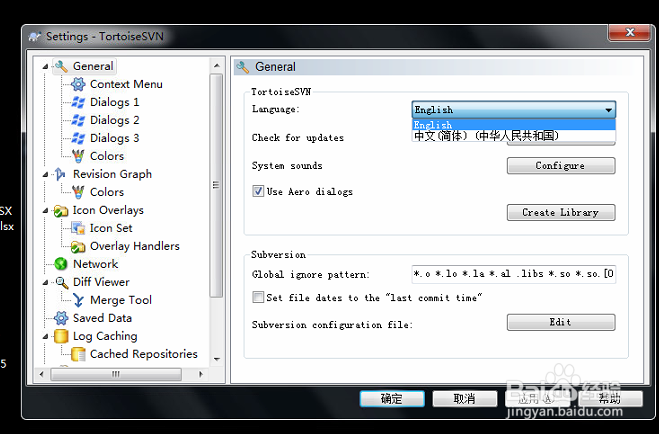Click the Merge Tool arrow icon
Image resolution: width=659 pixels, height=434 pixels.
coord(78,300)
